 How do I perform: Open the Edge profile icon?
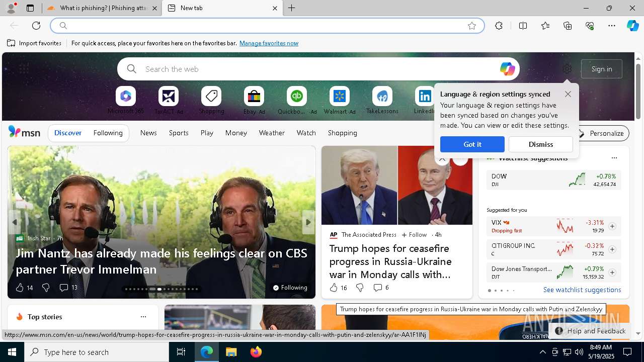click(11, 8)
